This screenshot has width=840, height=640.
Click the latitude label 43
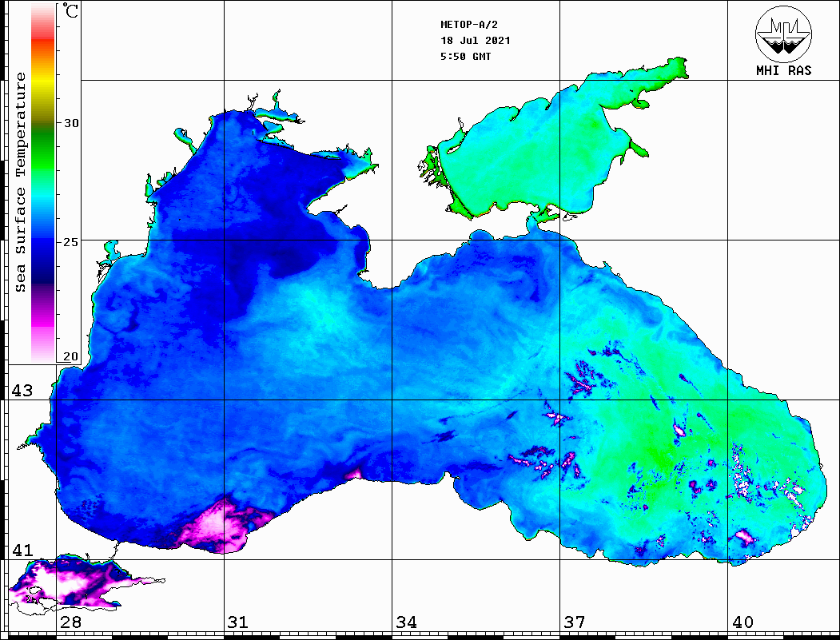[x=21, y=391]
